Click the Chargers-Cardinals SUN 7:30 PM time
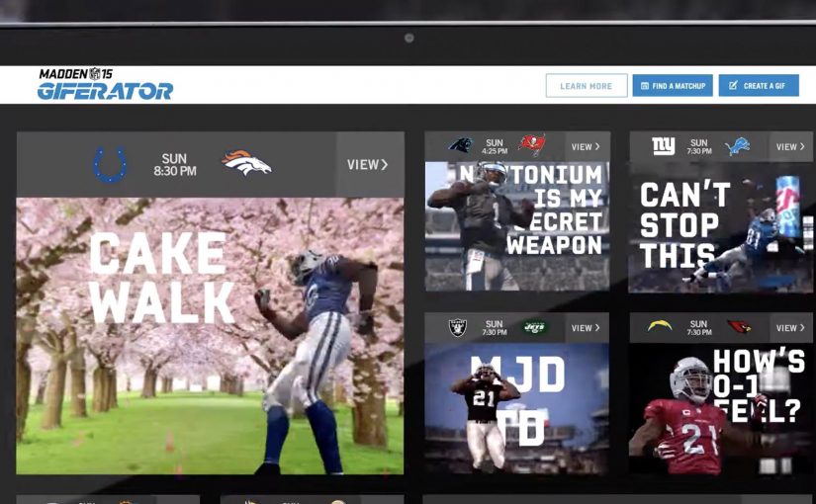The image size is (816, 504). click(698, 328)
